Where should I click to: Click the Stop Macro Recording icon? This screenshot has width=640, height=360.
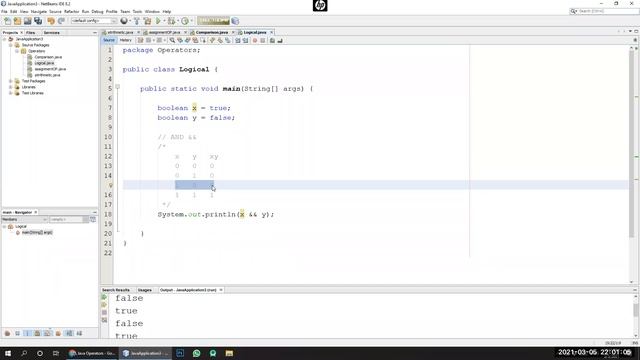[x=262, y=40]
